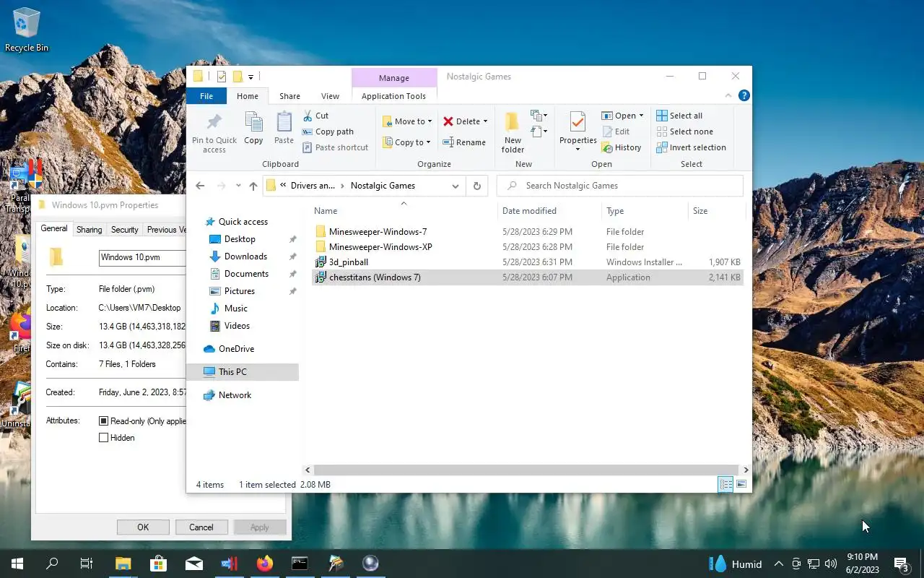Sort by Date modified column header
The image size is (924, 578).
[x=549, y=211]
